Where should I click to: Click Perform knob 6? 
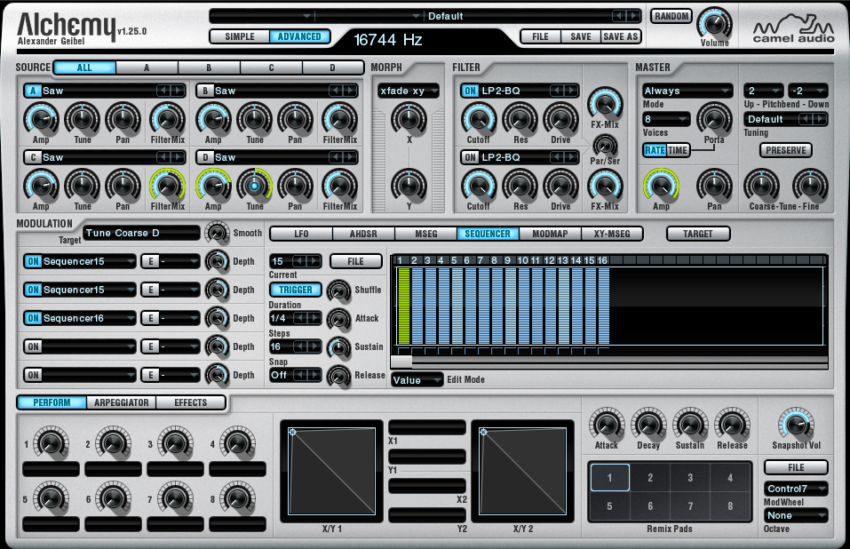113,498
